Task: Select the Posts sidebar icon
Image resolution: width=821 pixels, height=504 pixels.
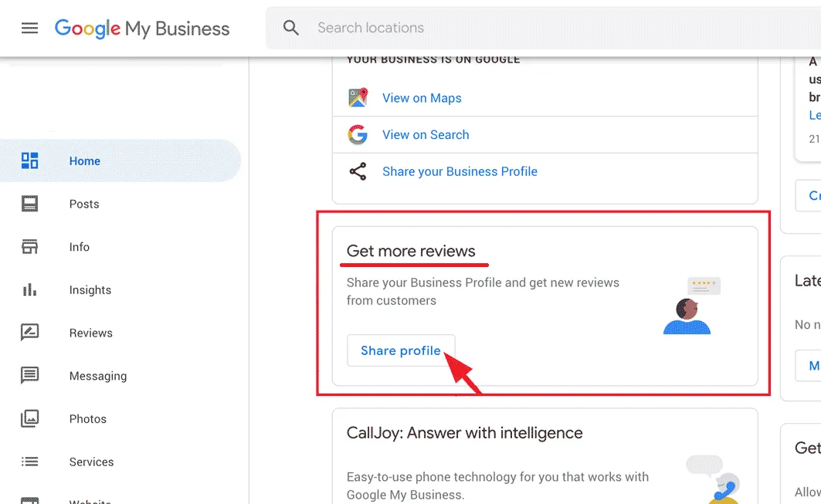Action: [x=29, y=204]
